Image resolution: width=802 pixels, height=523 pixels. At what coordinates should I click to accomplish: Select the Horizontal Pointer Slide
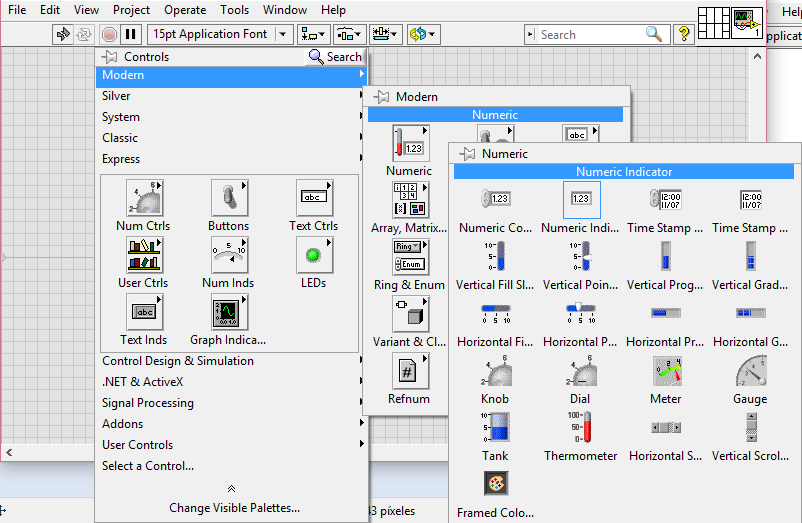tap(581, 313)
